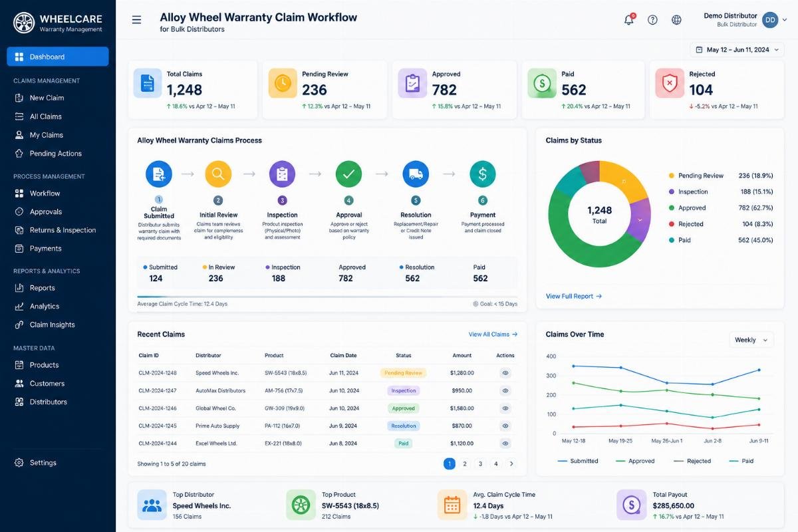
Task: Click the Avg. Claim Cycle calendar icon
Action: click(452, 505)
